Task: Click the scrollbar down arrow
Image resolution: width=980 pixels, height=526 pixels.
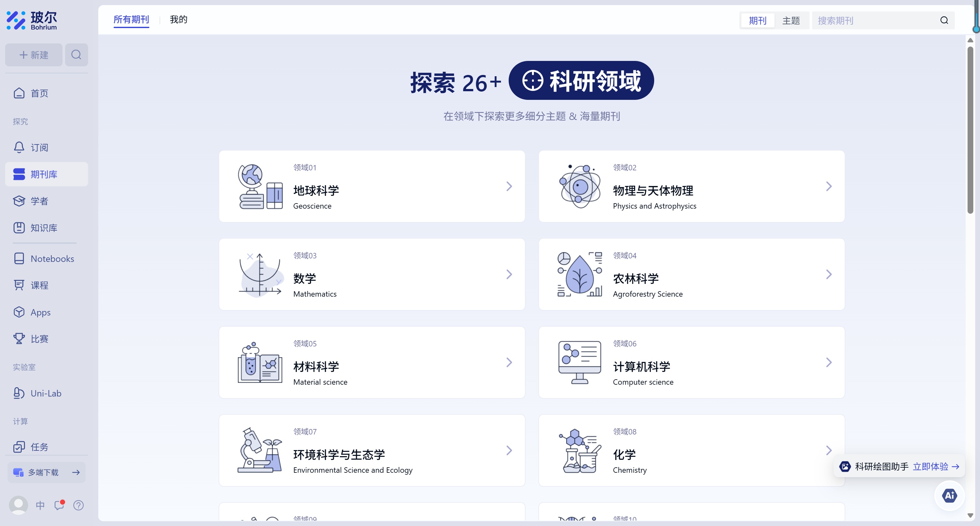Action: click(x=970, y=516)
